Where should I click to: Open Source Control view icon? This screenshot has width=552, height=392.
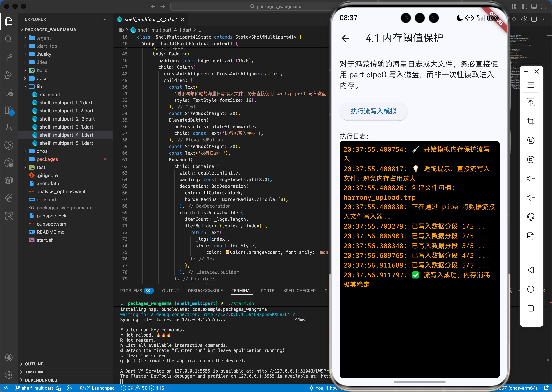click(x=9, y=57)
